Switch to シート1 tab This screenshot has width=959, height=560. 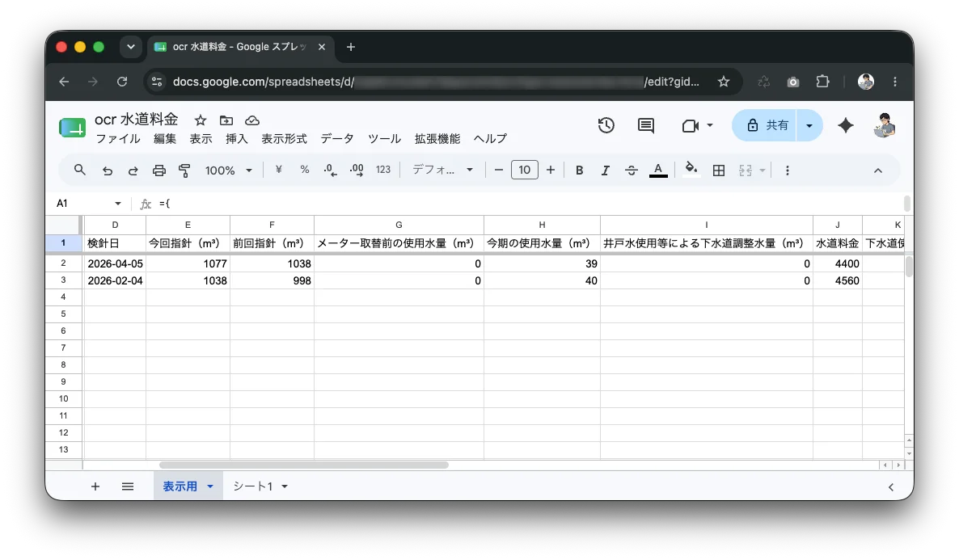252,486
